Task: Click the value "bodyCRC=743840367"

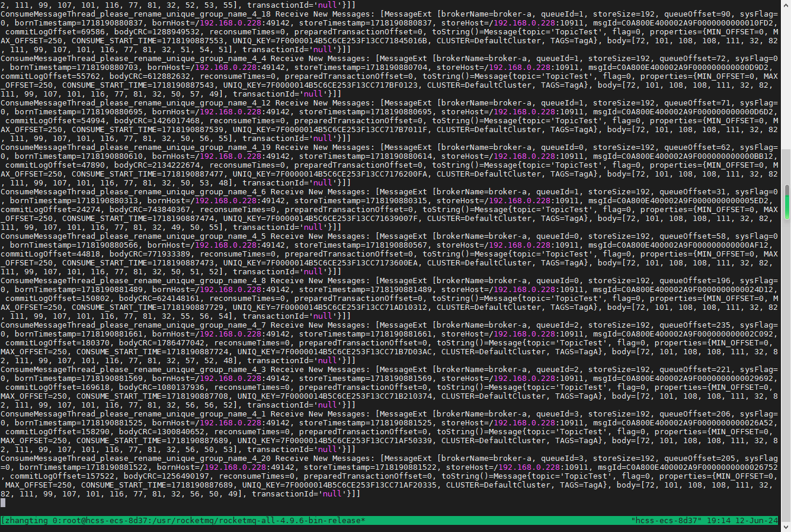Action: [149, 210]
